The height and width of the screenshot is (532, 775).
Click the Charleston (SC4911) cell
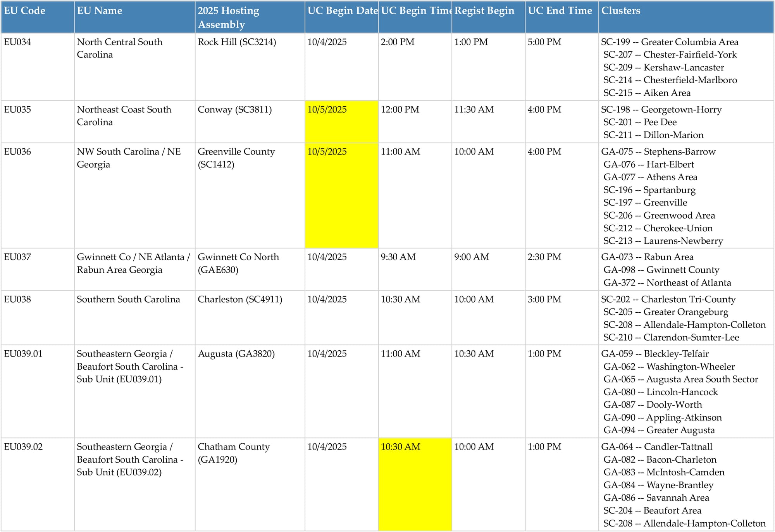(x=240, y=299)
